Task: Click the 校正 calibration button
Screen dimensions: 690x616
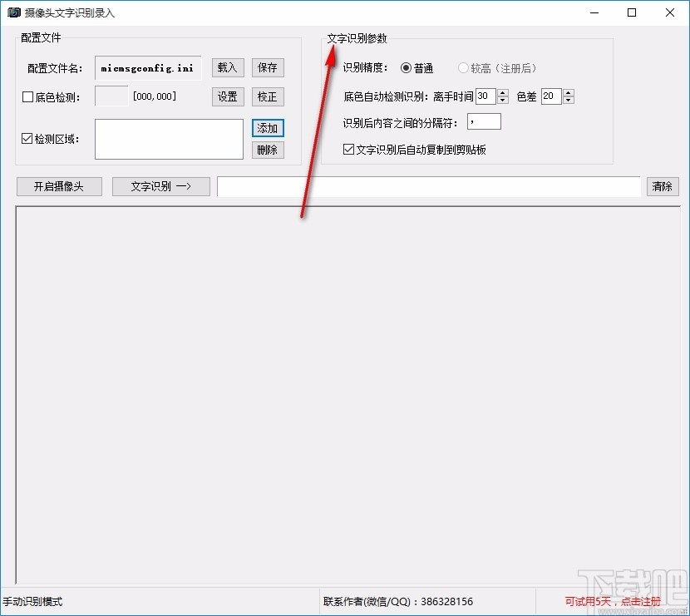Action: [x=268, y=96]
